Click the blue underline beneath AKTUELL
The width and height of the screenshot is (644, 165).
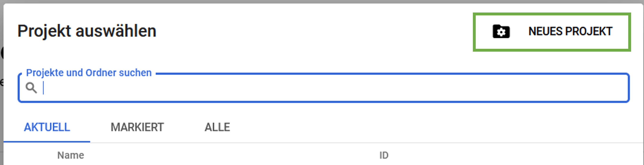pyautogui.click(x=47, y=141)
